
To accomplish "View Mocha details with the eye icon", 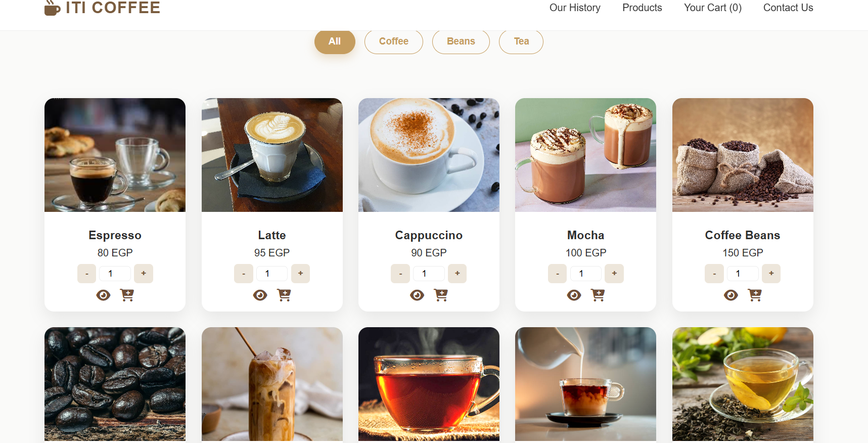I will click(574, 295).
